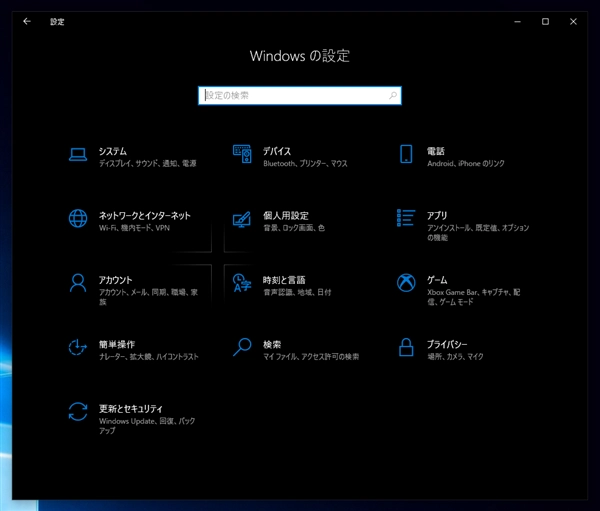The width and height of the screenshot is (600, 511).
Task: Click the 'Wi-Fi、機内モード、VPN' description
Action: (x=134, y=228)
